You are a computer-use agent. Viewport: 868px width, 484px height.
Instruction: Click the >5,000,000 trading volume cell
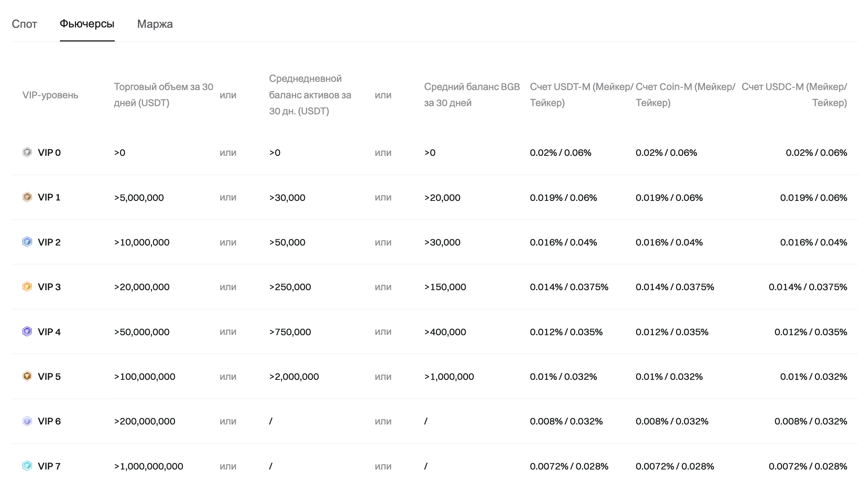(x=139, y=198)
